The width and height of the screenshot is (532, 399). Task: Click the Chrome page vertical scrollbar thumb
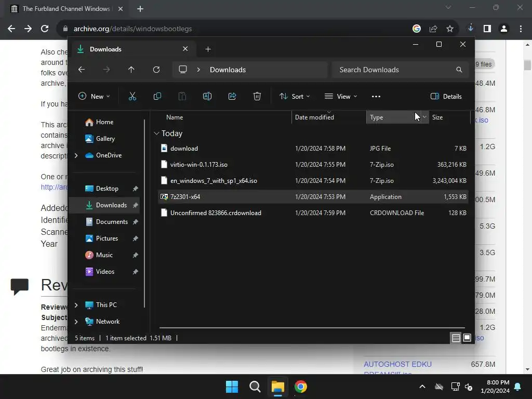[x=527, y=65]
